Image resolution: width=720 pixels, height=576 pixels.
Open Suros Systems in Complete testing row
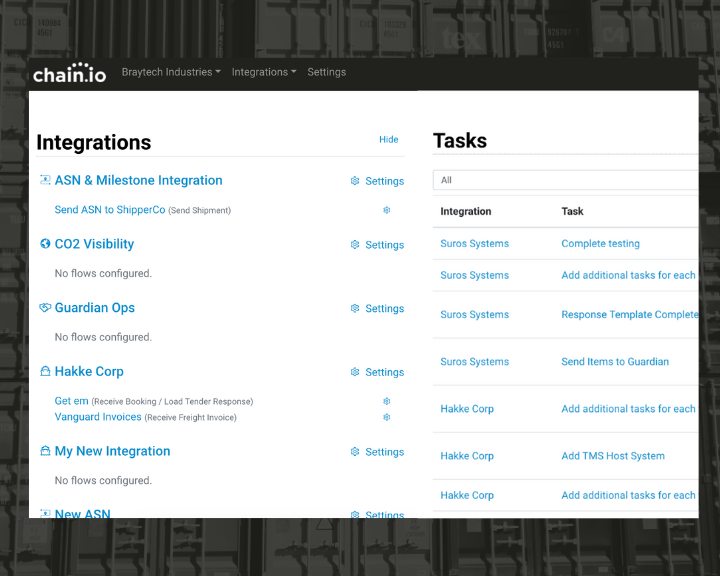point(474,243)
